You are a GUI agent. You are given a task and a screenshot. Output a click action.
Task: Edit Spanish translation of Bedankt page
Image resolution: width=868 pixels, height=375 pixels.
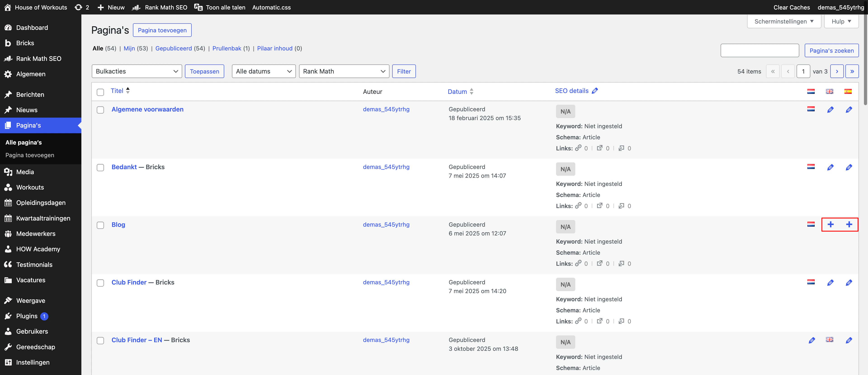click(849, 167)
